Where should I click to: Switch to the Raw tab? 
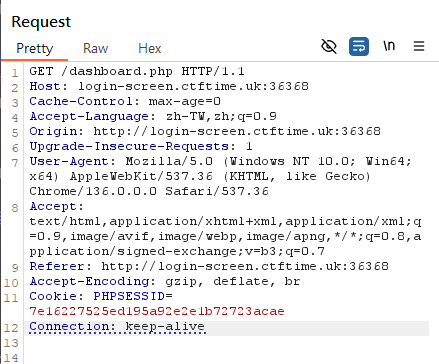tap(95, 48)
